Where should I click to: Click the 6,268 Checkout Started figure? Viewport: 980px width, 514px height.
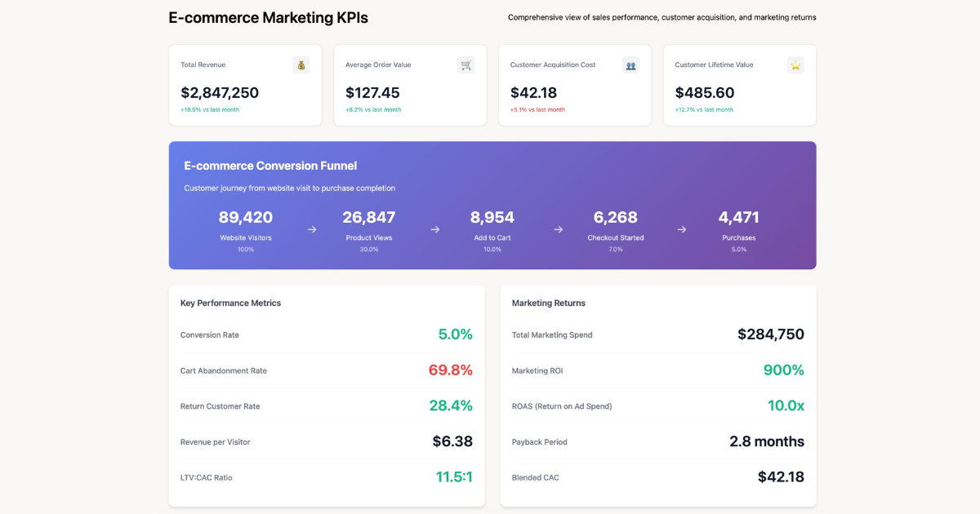click(x=616, y=217)
